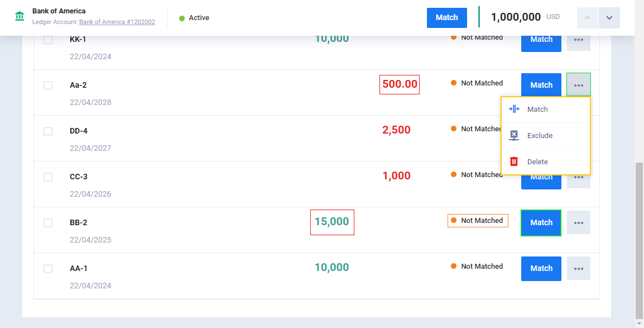Open more options for CC-3 row

coord(578,182)
